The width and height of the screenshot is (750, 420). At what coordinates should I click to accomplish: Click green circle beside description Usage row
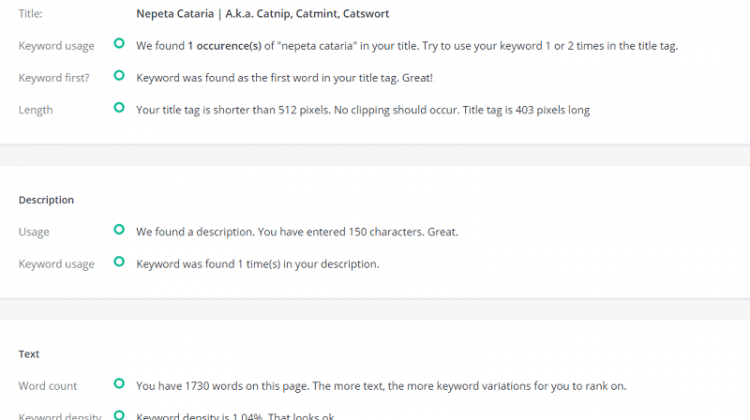tap(119, 230)
